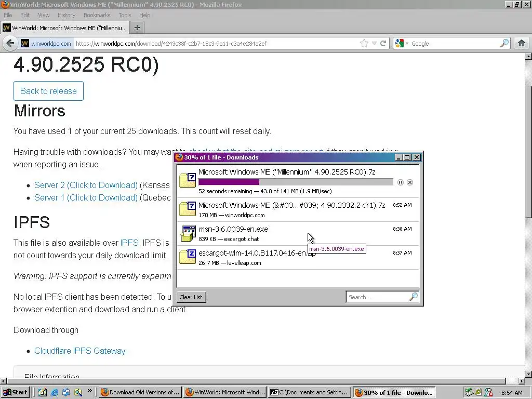Click the URL address field
This screenshot has width=532, height=399.
coord(216,44)
